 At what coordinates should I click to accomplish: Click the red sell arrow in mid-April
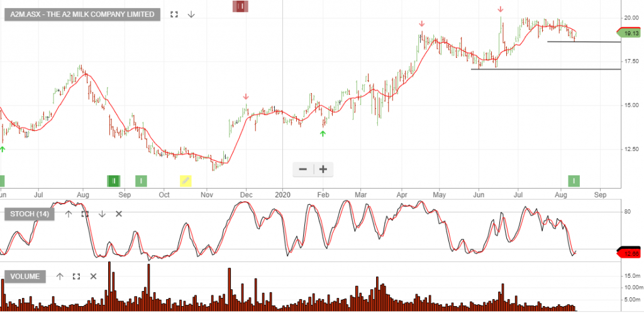pyautogui.click(x=422, y=24)
